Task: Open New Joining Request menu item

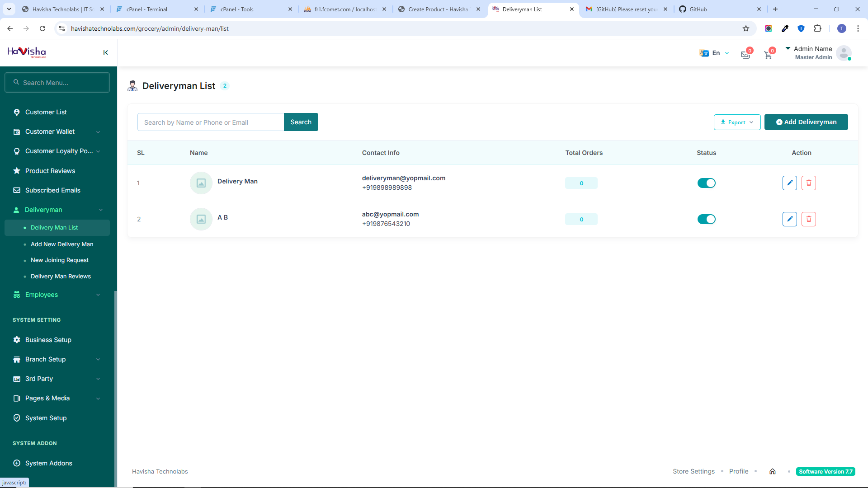Action: click(59, 260)
